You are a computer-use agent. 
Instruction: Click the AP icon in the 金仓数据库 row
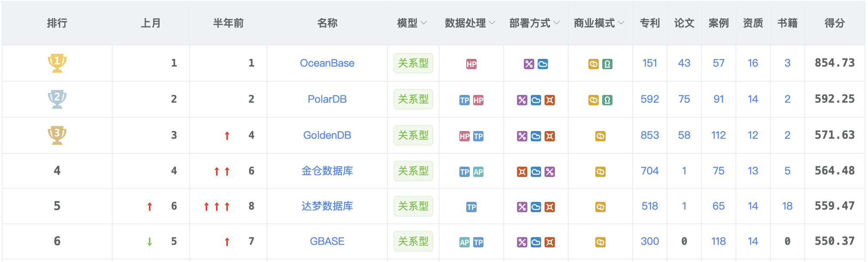(x=478, y=172)
